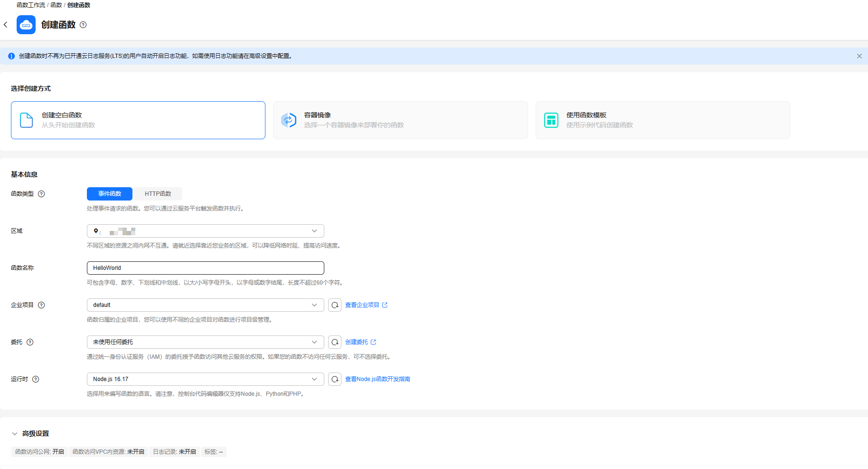This screenshot has width=868, height=469.
Task: Open the 查看企业项目 link
Action: click(362, 305)
